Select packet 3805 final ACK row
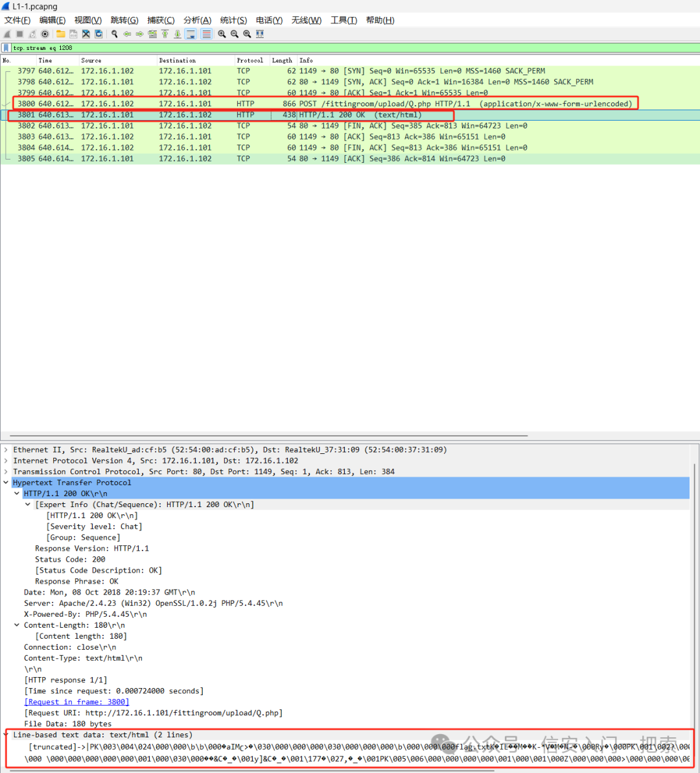The width and height of the screenshot is (700, 773). point(350,159)
